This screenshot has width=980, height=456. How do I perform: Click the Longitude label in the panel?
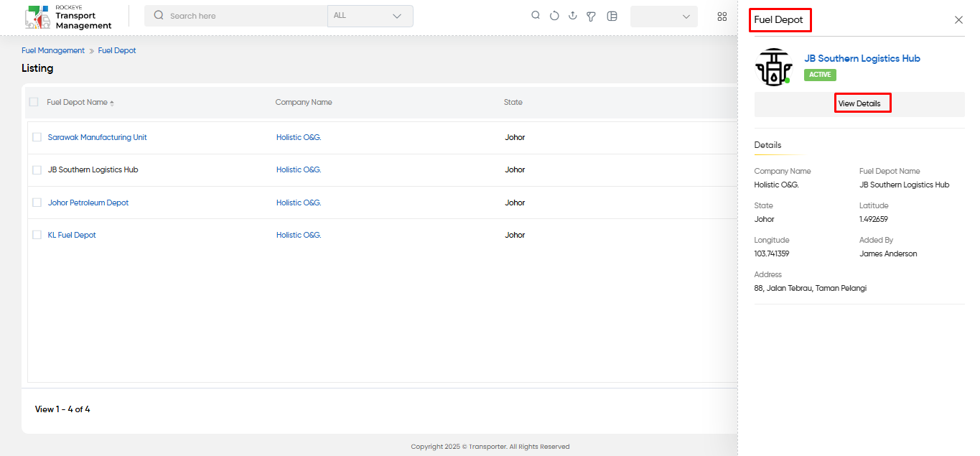tap(772, 241)
